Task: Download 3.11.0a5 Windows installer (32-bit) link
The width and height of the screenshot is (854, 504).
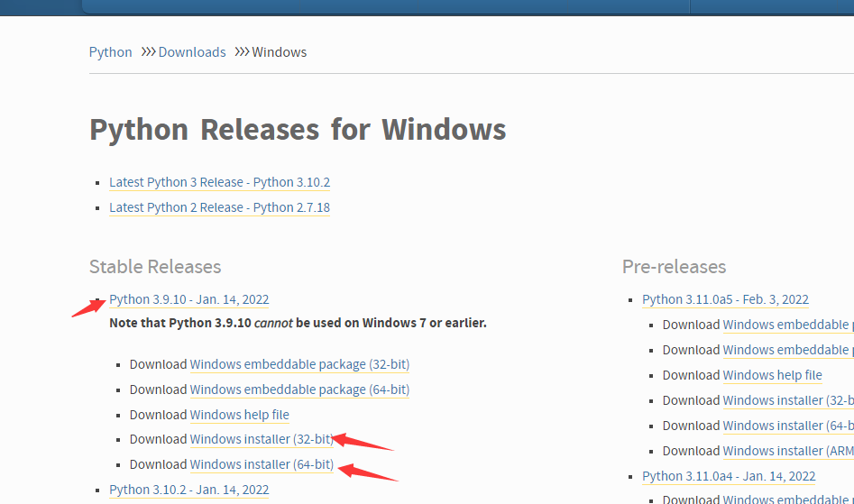Action: coord(788,400)
